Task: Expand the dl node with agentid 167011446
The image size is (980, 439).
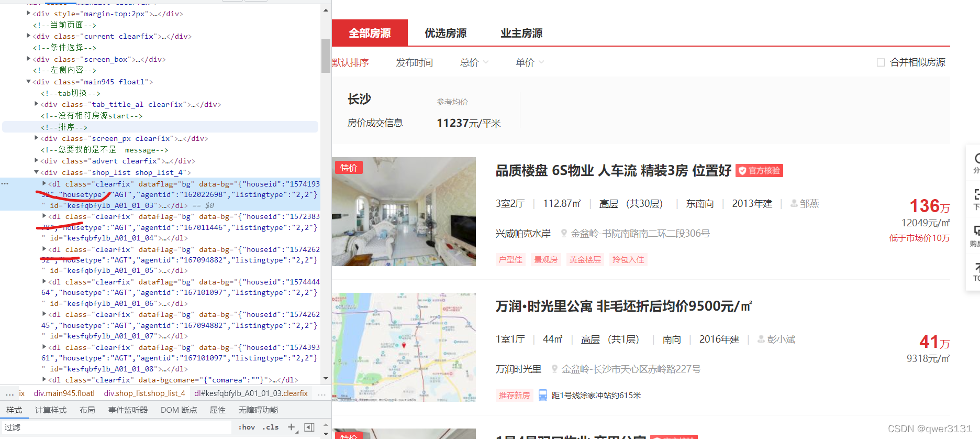Action: [x=44, y=216]
